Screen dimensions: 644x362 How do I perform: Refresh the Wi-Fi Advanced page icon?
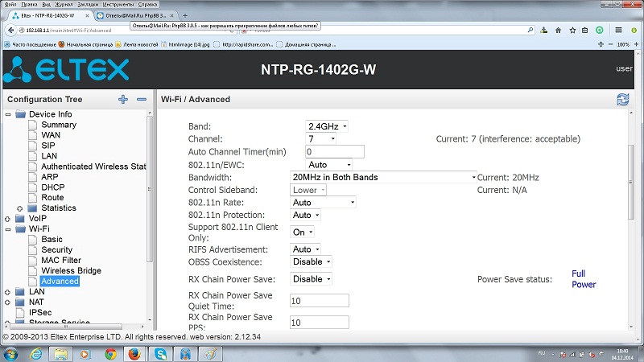pos(622,99)
